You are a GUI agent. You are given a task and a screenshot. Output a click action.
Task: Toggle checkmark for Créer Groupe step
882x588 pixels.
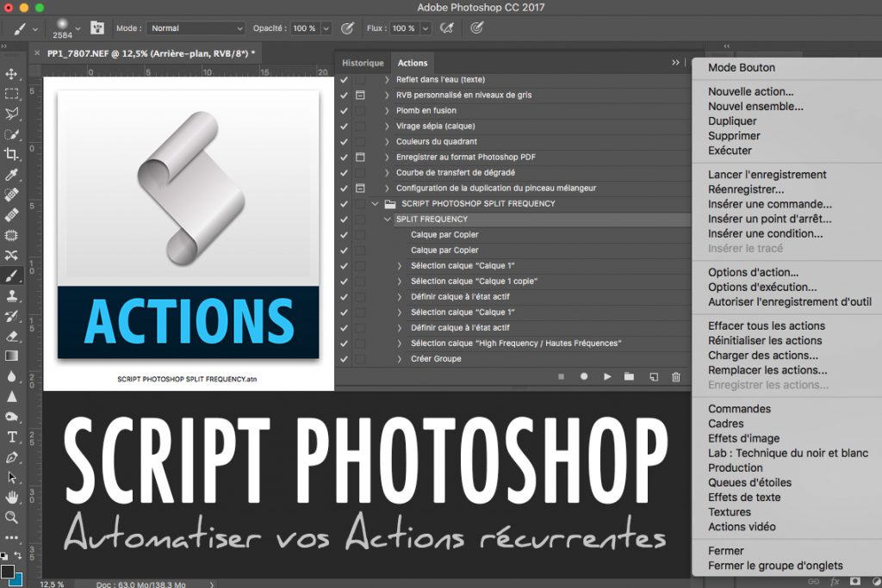tap(344, 359)
